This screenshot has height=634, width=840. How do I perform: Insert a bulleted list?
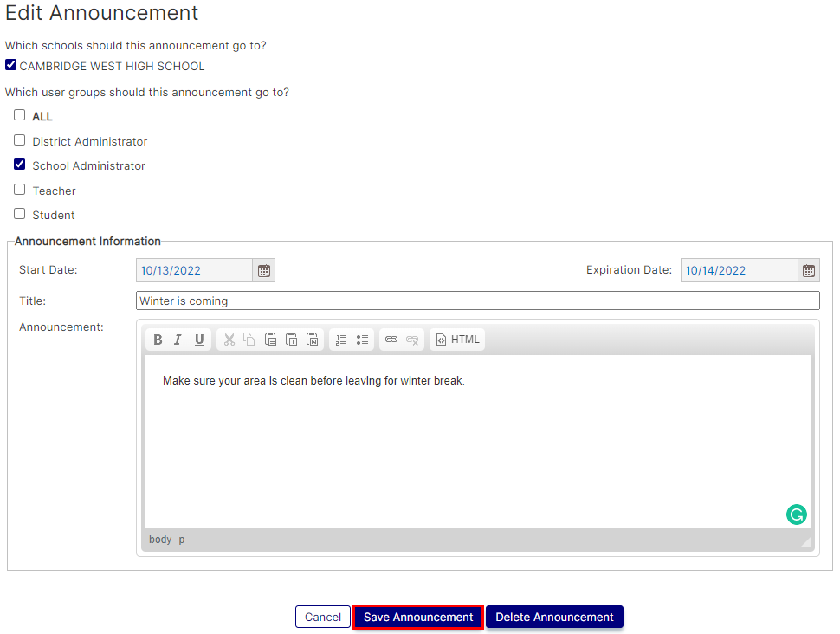pyautogui.click(x=362, y=340)
